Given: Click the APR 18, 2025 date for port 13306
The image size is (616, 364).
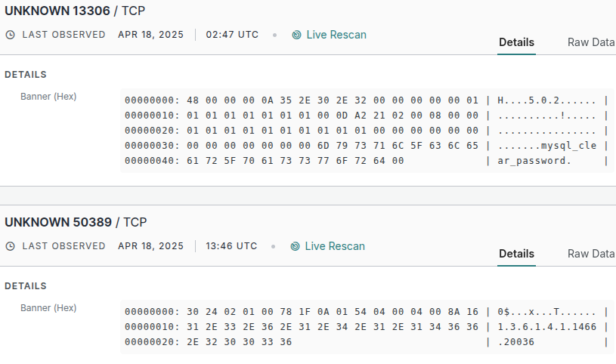Looking at the screenshot, I should [150, 35].
